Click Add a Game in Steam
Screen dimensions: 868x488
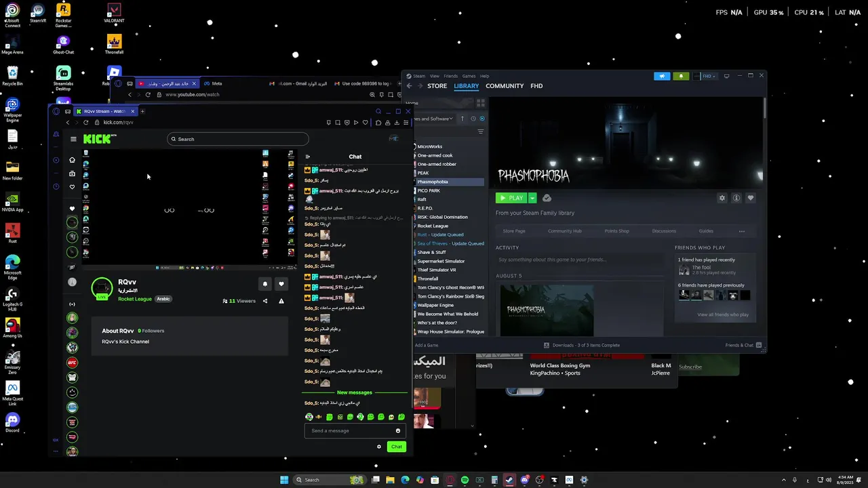pos(427,345)
